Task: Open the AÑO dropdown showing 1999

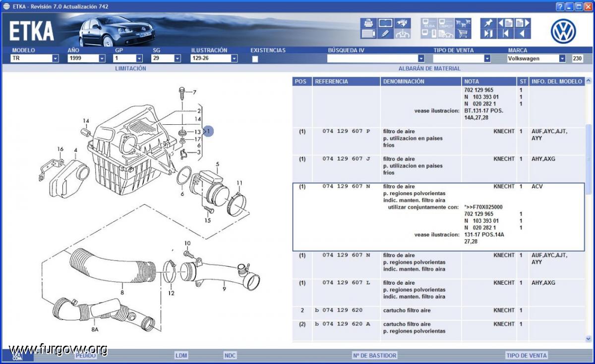Action: (102, 58)
